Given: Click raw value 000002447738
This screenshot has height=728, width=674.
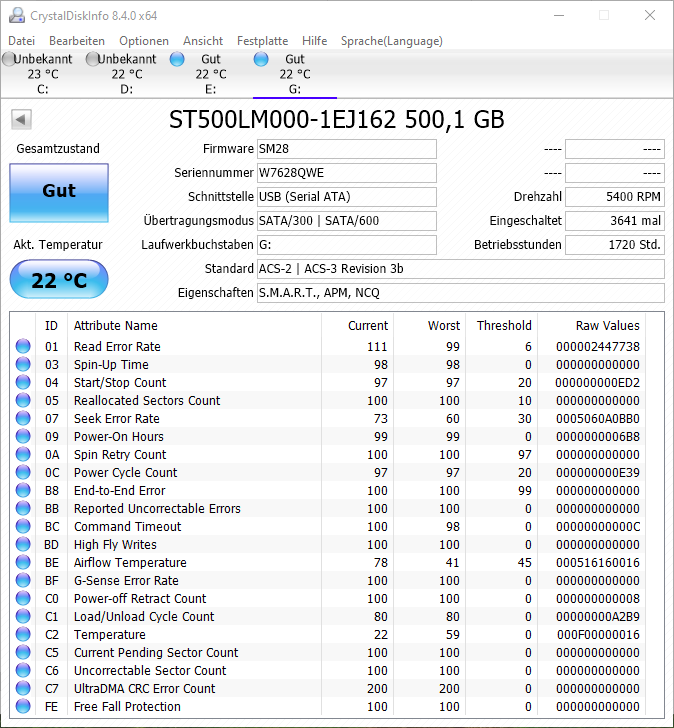Looking at the screenshot, I should coord(598,347).
